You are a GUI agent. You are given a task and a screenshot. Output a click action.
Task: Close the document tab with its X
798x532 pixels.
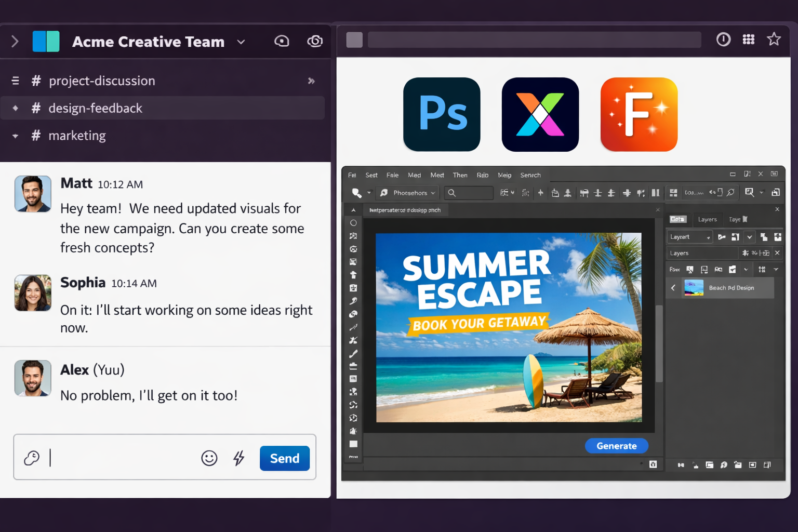(658, 210)
